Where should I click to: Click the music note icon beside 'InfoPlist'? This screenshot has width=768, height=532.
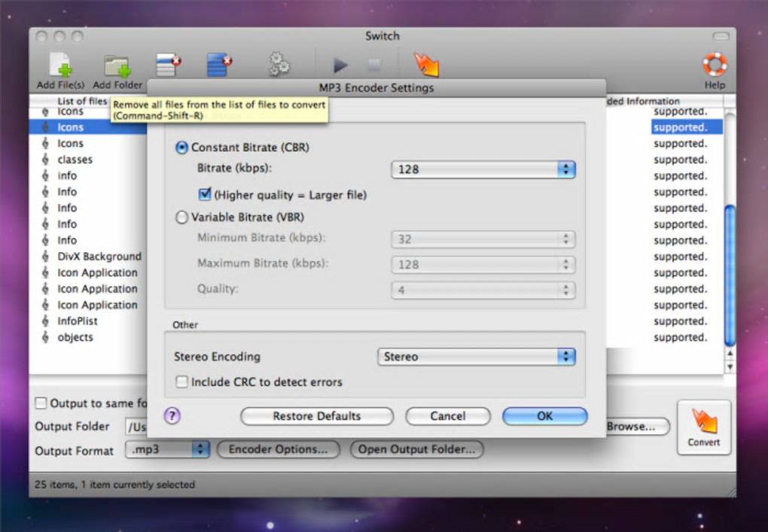tap(45, 321)
